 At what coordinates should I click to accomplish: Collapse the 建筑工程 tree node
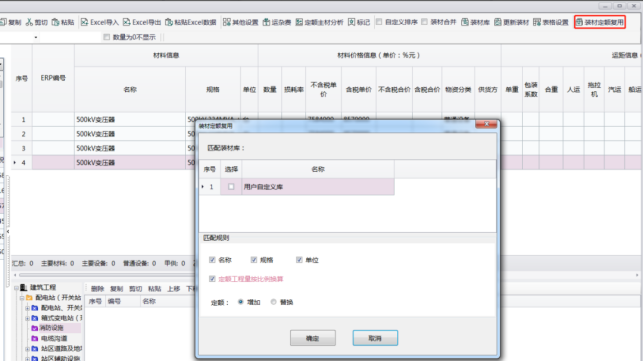[x=16, y=288]
